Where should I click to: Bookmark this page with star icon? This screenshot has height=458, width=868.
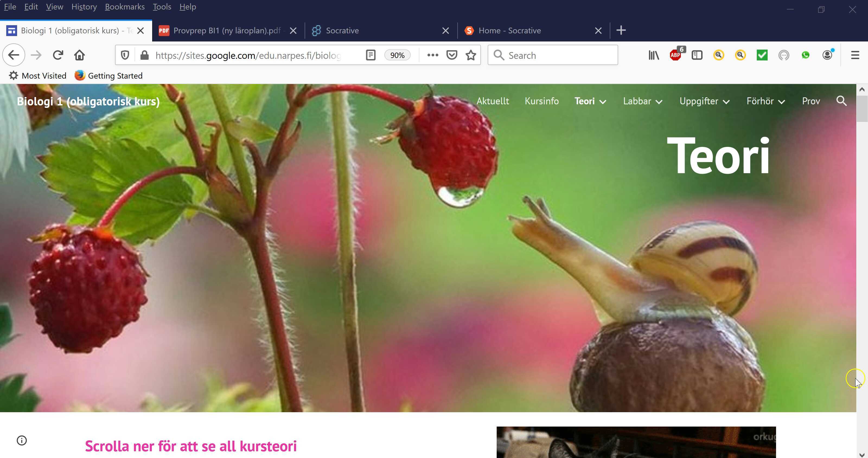(x=471, y=55)
